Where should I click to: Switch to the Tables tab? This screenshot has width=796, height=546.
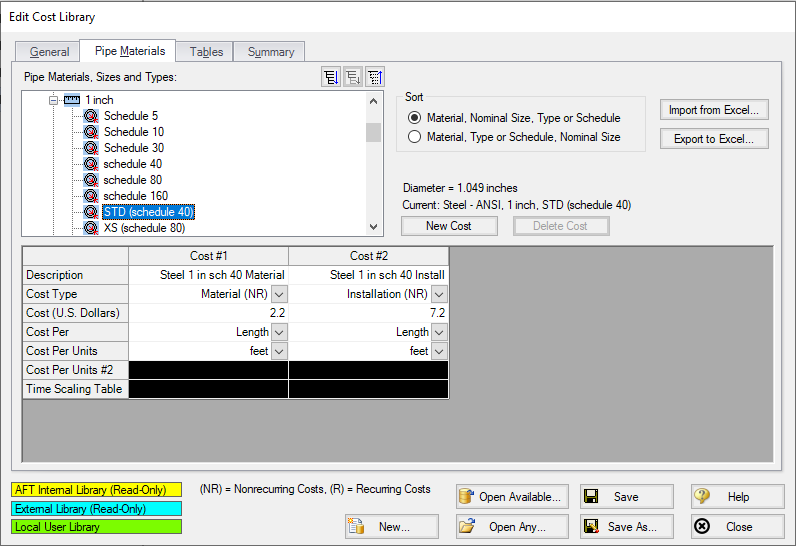[x=206, y=52]
